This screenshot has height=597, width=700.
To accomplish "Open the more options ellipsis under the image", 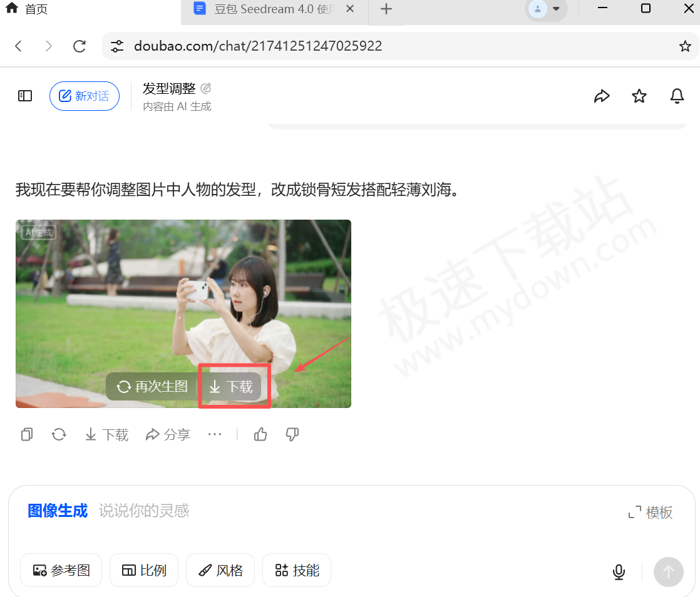I will pyautogui.click(x=215, y=434).
